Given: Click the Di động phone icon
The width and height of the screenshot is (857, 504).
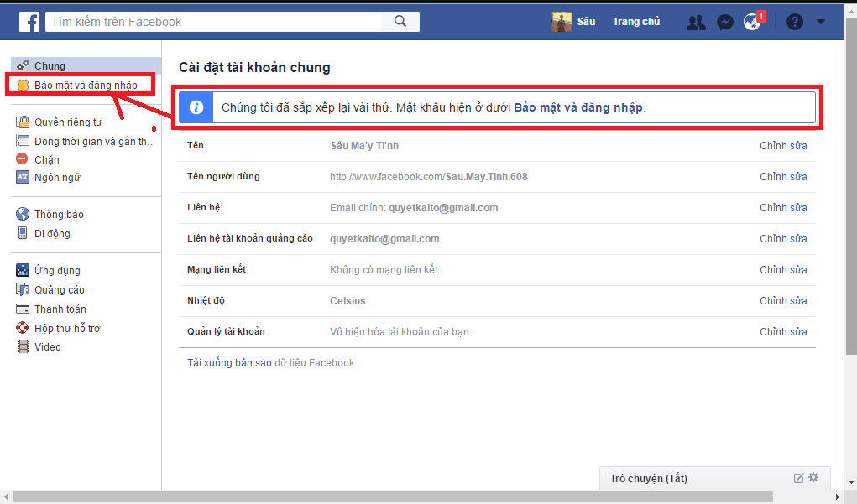Looking at the screenshot, I should click(23, 233).
